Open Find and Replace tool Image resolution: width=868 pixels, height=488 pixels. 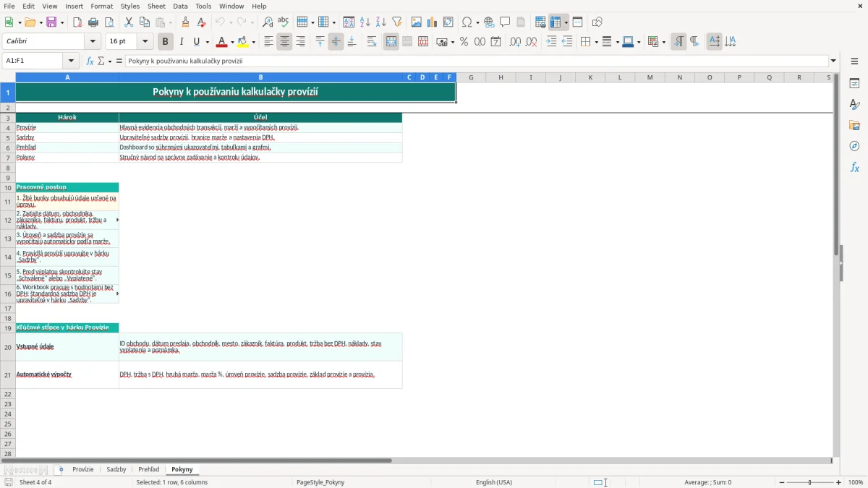[x=268, y=22]
